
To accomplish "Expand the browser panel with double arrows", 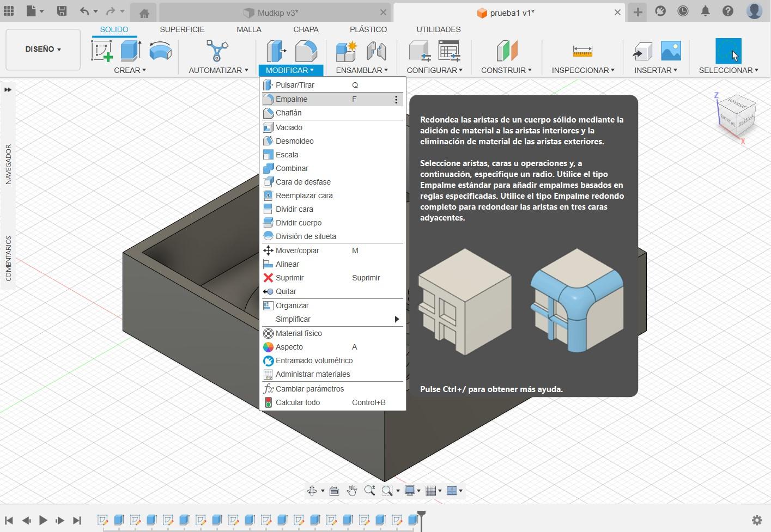I will pos(8,90).
